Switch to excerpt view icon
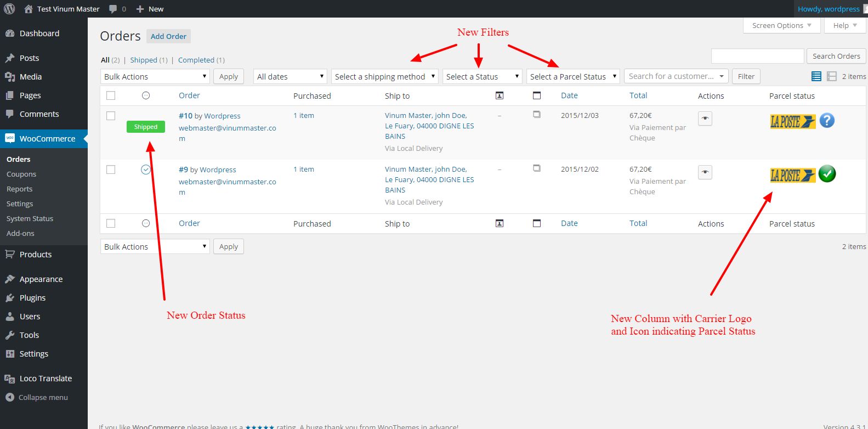Screen dimensions: 868x429 coord(832,76)
